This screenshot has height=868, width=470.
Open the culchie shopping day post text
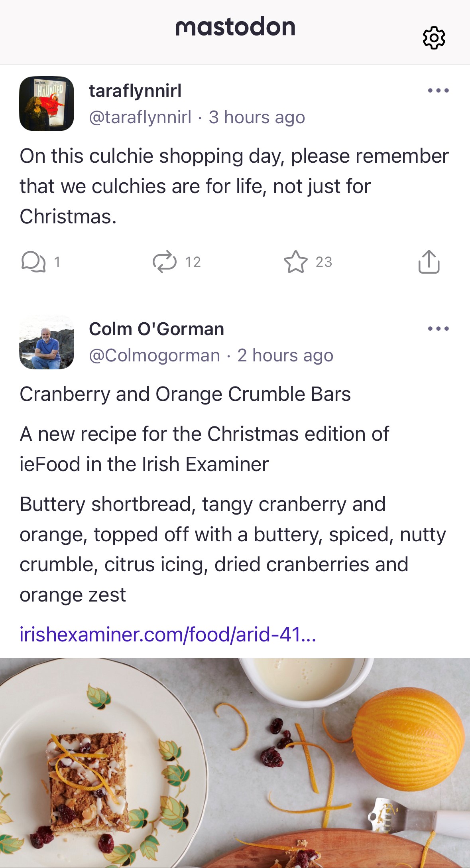(234, 186)
